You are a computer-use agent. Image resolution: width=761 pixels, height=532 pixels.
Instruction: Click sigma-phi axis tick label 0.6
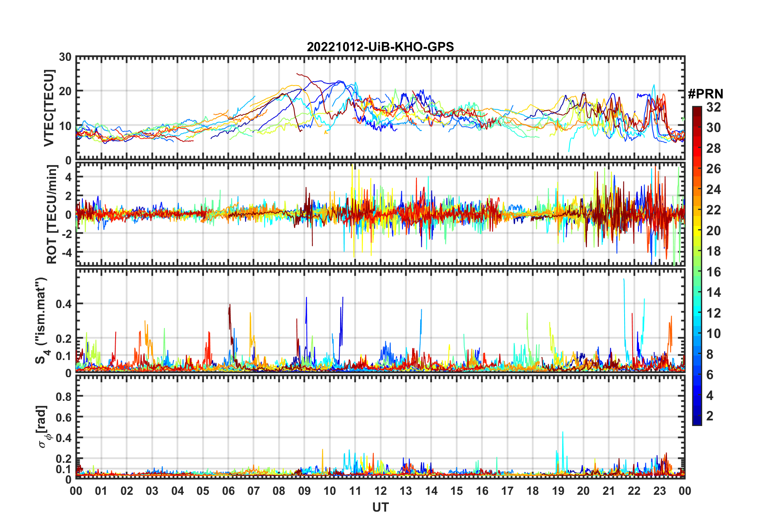[64, 417]
